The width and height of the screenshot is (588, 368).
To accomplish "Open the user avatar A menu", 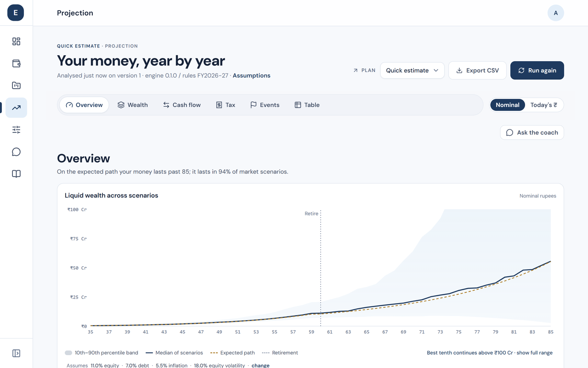I will 556,13.
